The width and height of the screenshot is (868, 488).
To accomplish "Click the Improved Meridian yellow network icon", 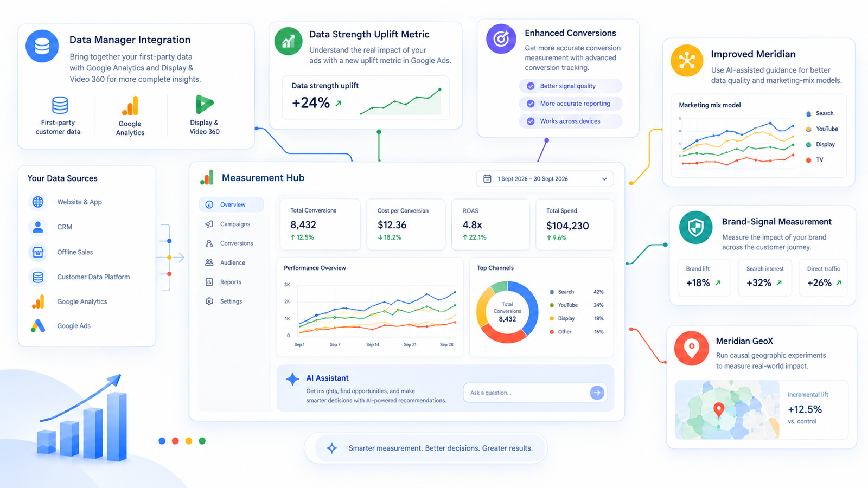I will [x=687, y=61].
